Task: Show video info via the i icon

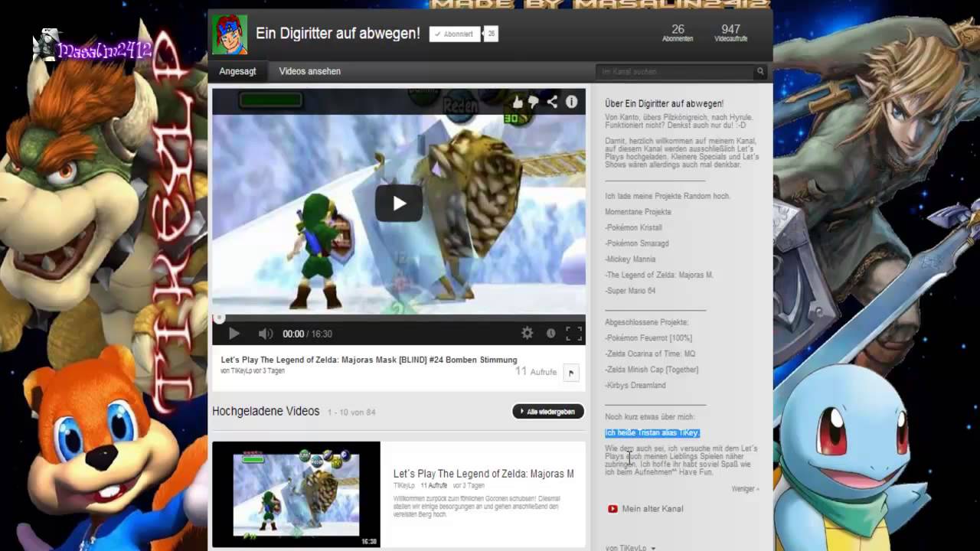Action: coord(571,102)
